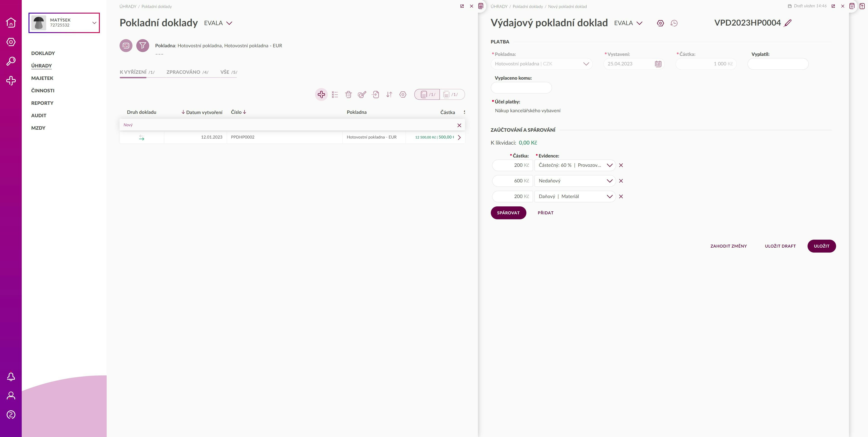This screenshot has width=868, height=437.
Task: Add a new cash document with plus
Action: tap(321, 95)
